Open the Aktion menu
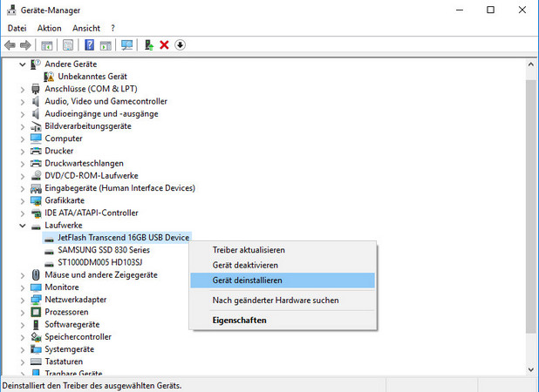539x392 pixels. pyautogui.click(x=49, y=28)
